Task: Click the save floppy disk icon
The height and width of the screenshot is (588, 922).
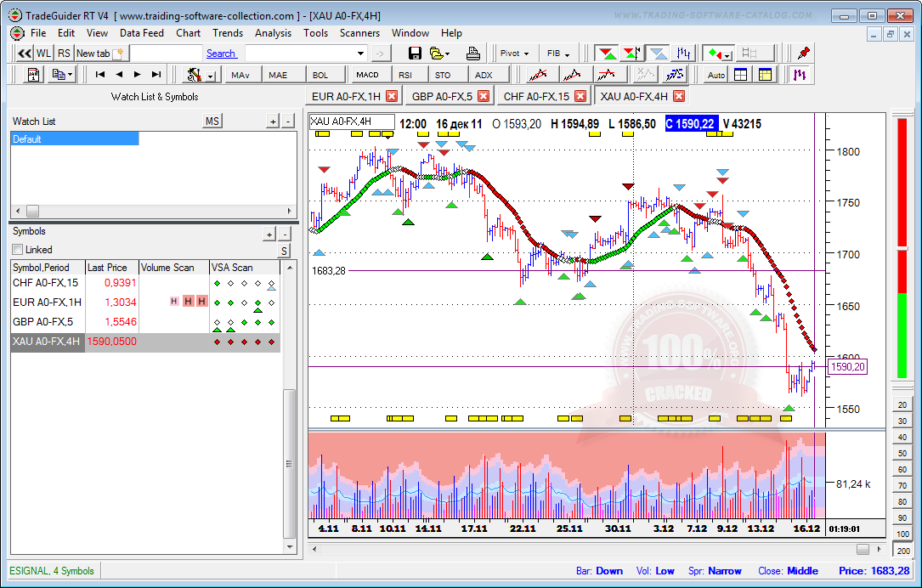Action: click(x=415, y=54)
